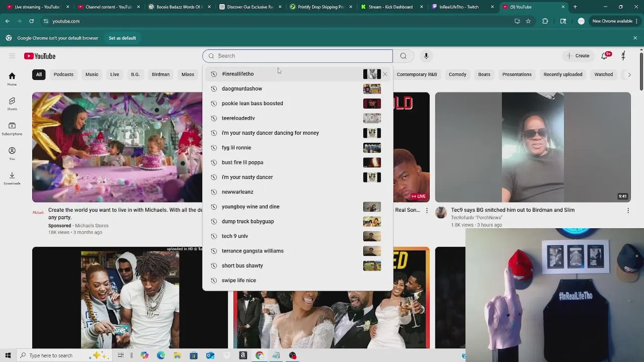This screenshot has height=362, width=644.
Task: Dismiss the default browser info bar
Action: [635, 38]
